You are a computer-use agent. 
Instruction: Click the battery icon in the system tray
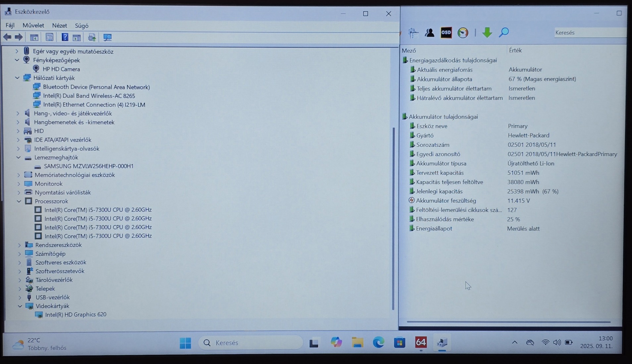(569, 342)
